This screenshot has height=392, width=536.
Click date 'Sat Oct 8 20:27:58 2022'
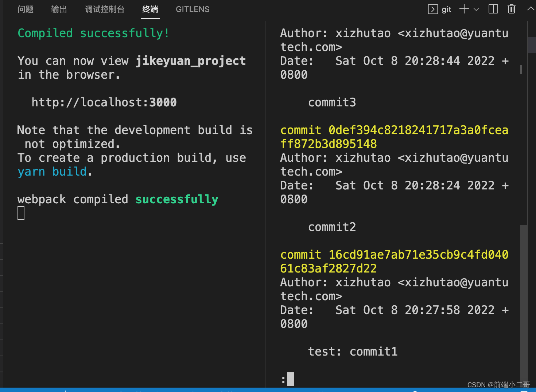tap(415, 310)
